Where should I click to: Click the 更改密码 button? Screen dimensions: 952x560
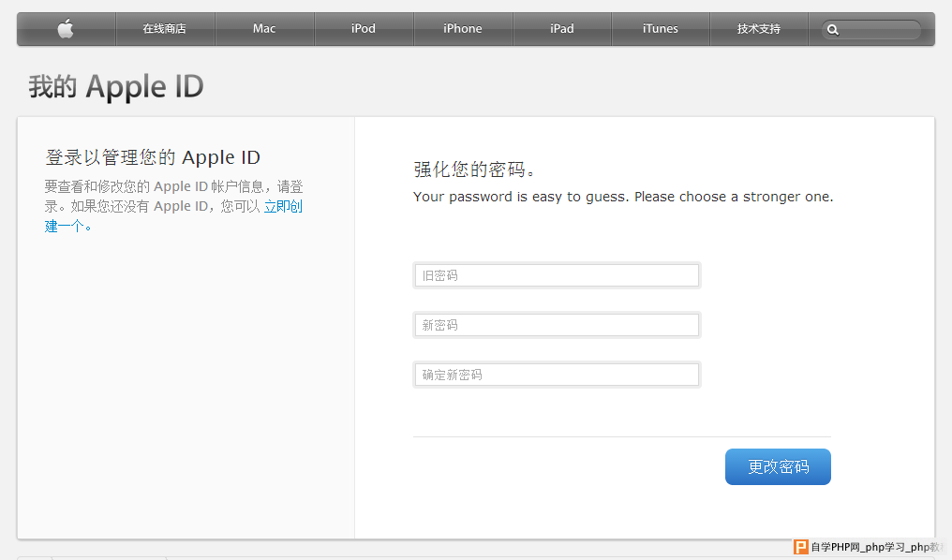pyautogui.click(x=778, y=466)
